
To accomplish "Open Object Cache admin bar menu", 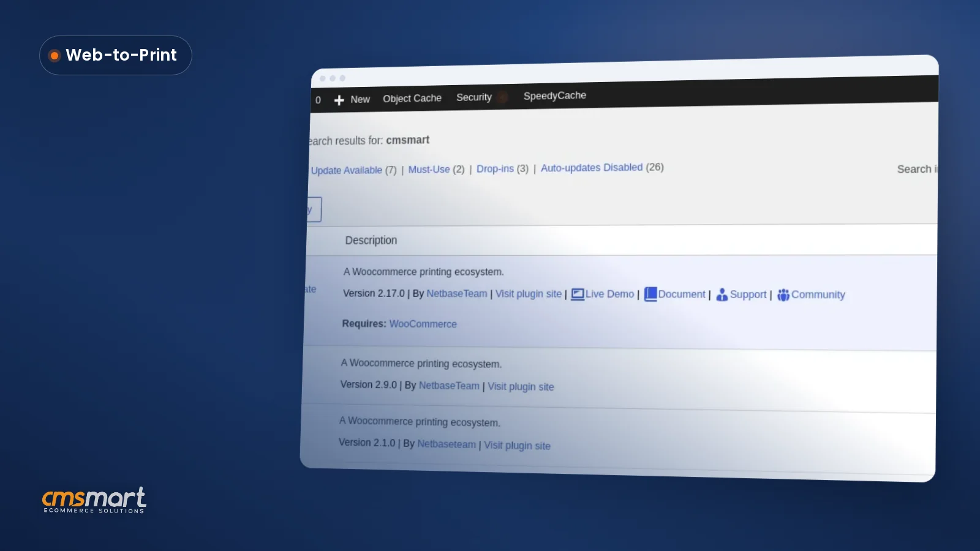I will (412, 98).
